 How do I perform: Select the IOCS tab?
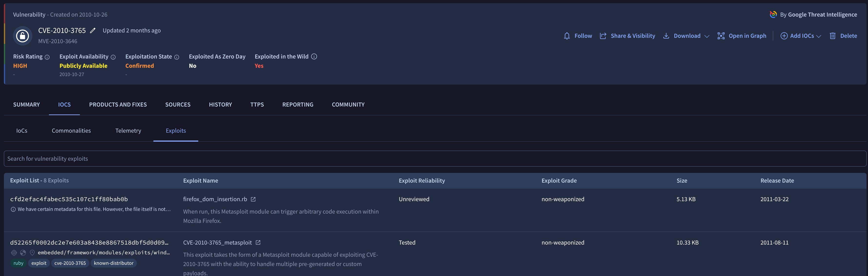pyautogui.click(x=64, y=105)
